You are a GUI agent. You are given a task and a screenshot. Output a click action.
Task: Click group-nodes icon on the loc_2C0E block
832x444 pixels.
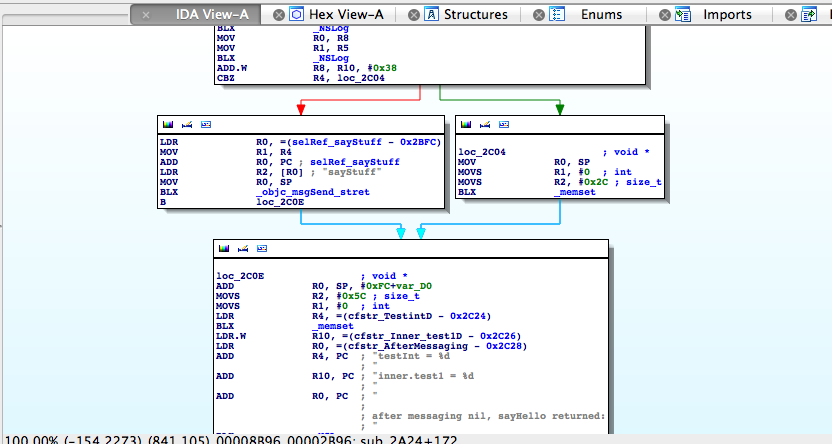point(262,248)
